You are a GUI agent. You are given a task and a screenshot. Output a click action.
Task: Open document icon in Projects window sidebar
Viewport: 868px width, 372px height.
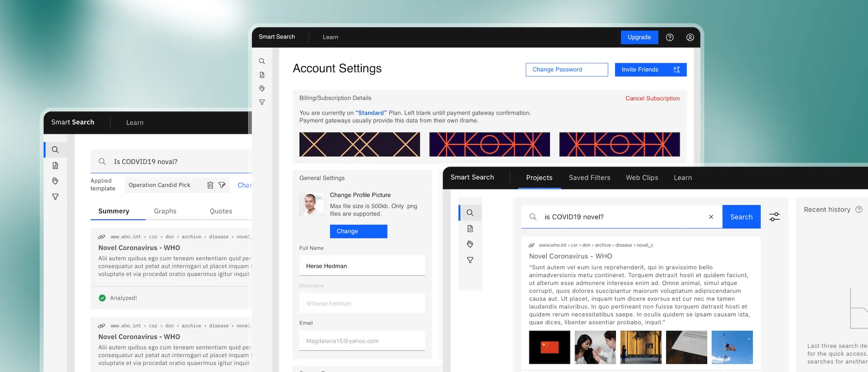click(470, 228)
